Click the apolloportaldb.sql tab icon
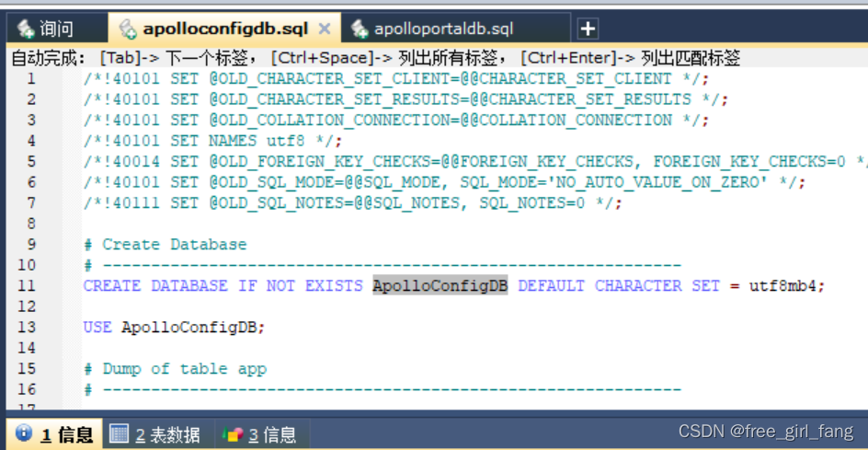This screenshot has height=450, width=868. tap(360, 29)
